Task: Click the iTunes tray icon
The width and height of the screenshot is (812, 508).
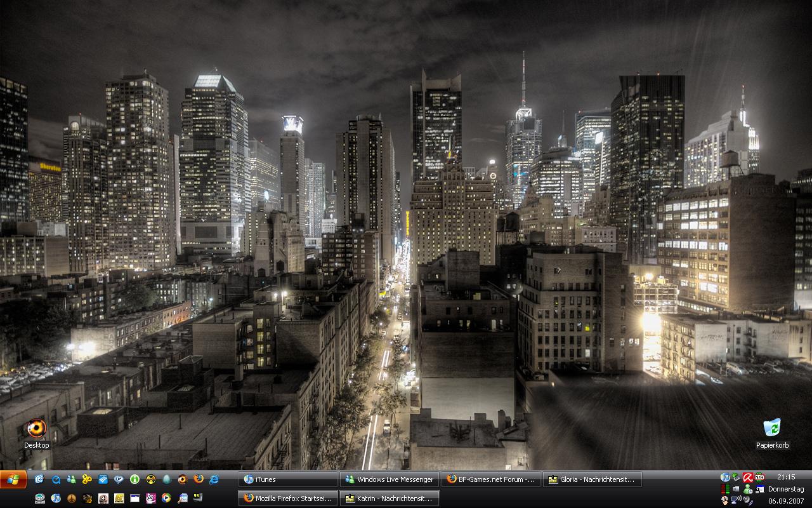Action: pos(725,478)
